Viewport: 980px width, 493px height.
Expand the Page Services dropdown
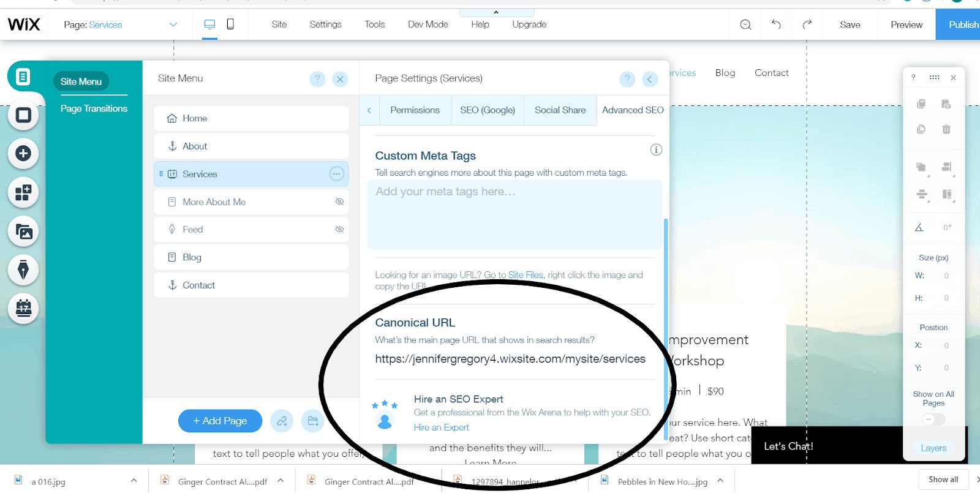click(x=173, y=24)
